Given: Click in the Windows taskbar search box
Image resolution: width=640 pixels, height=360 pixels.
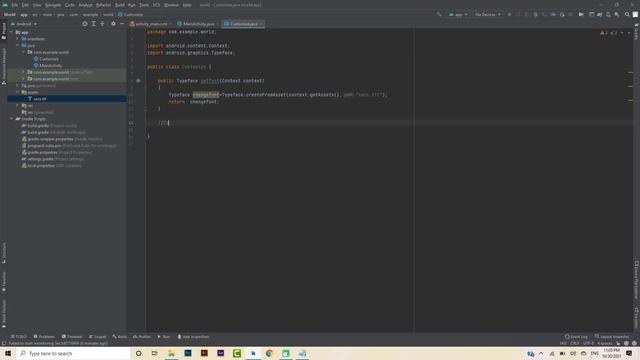Looking at the screenshot, I should click(x=73, y=353).
